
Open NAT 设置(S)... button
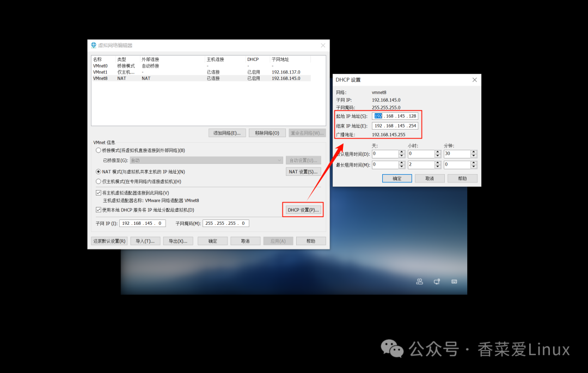coord(303,172)
